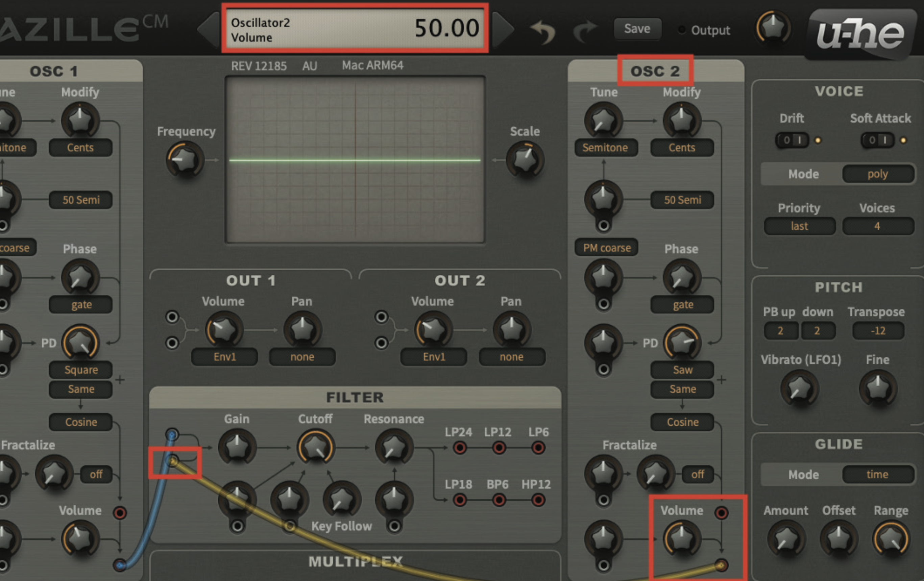The width and height of the screenshot is (924, 581).
Task: Open the Glide Mode time selector
Action: [878, 475]
